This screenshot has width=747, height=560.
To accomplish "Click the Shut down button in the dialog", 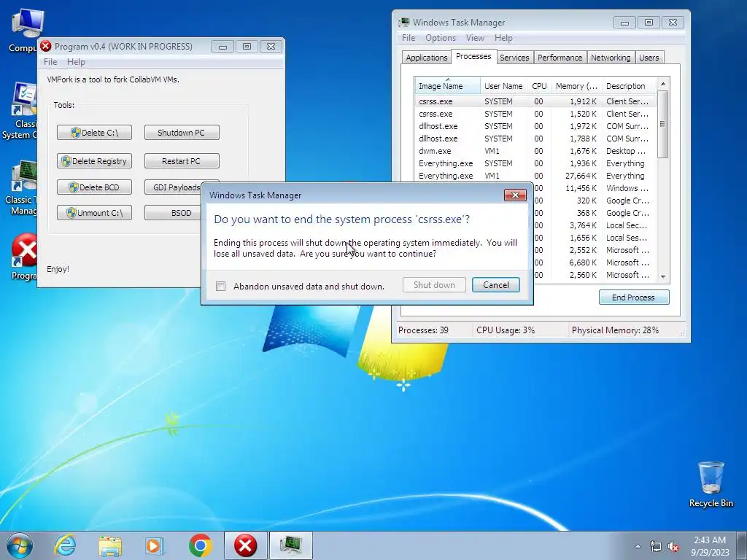I will [434, 285].
